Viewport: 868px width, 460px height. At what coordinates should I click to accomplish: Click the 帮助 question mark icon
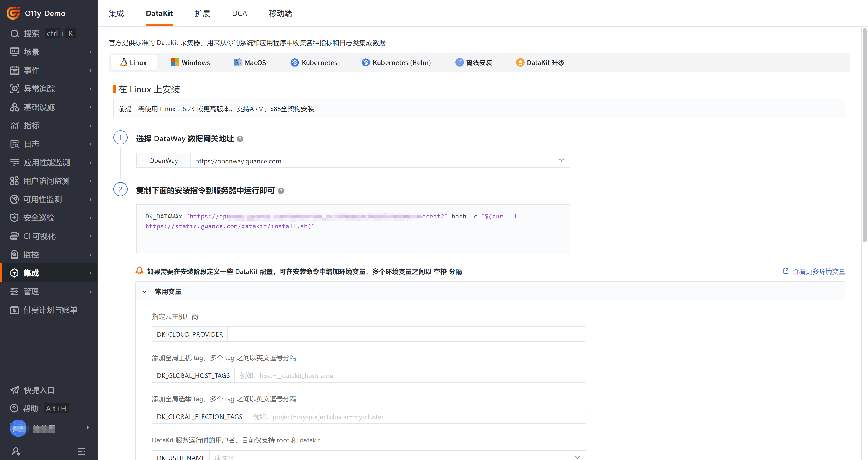tap(14, 408)
